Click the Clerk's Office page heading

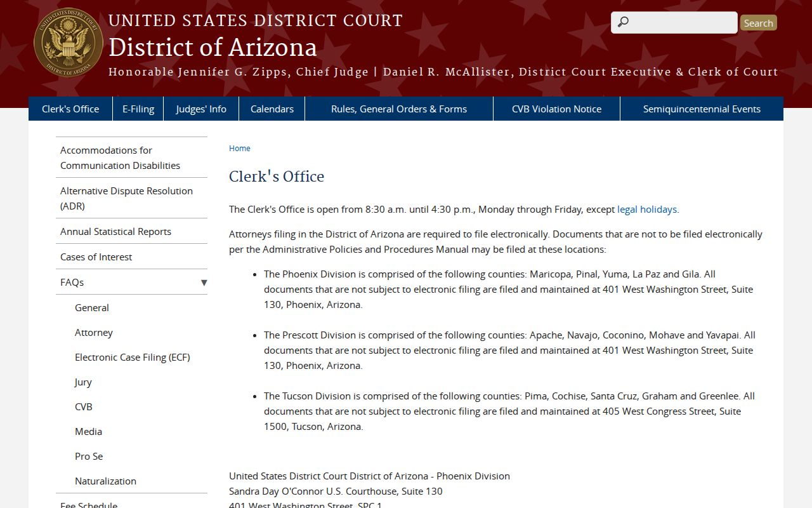point(277,177)
